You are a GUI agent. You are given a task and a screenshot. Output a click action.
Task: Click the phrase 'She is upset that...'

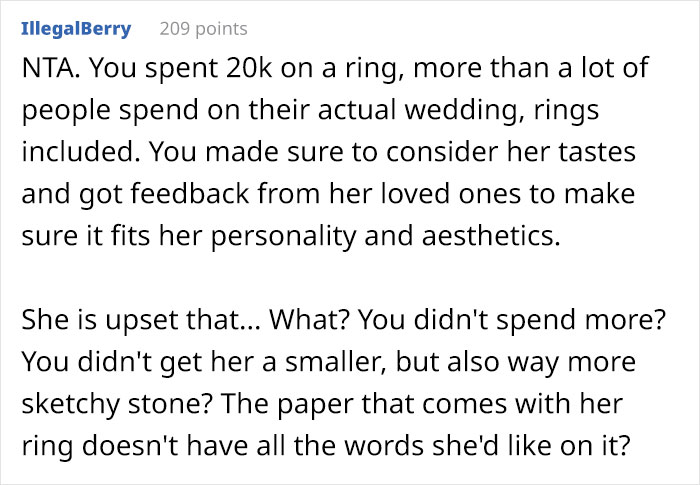pyautogui.click(x=141, y=320)
